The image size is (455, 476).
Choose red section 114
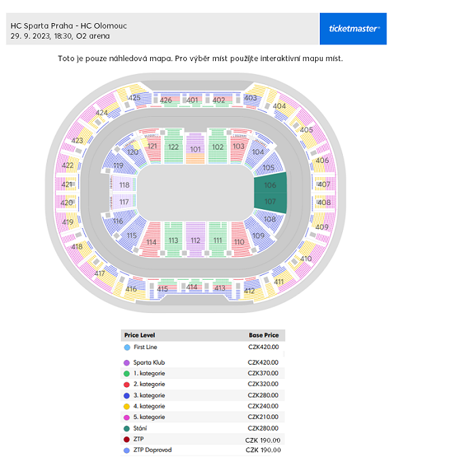[x=151, y=240]
